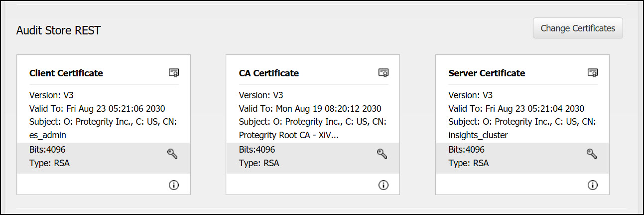Select the CA Certificate card title

pyautogui.click(x=269, y=73)
